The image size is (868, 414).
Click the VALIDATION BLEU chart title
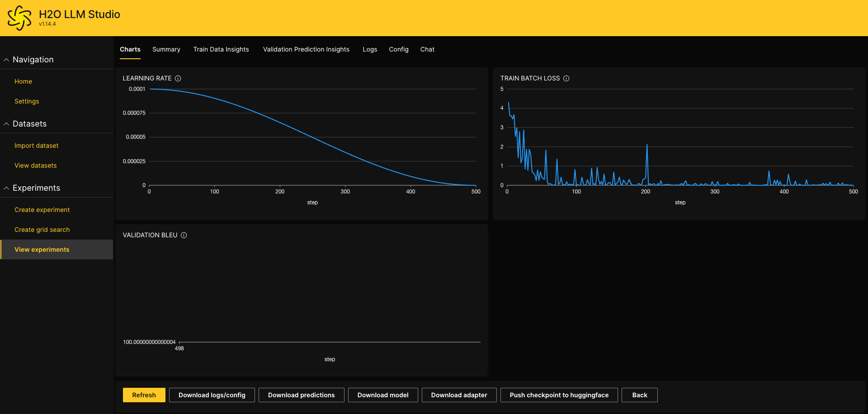(x=150, y=235)
